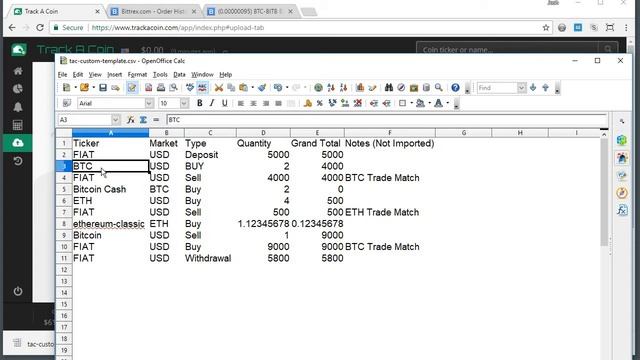Click Find & Replace binoculars icon

click(389, 88)
